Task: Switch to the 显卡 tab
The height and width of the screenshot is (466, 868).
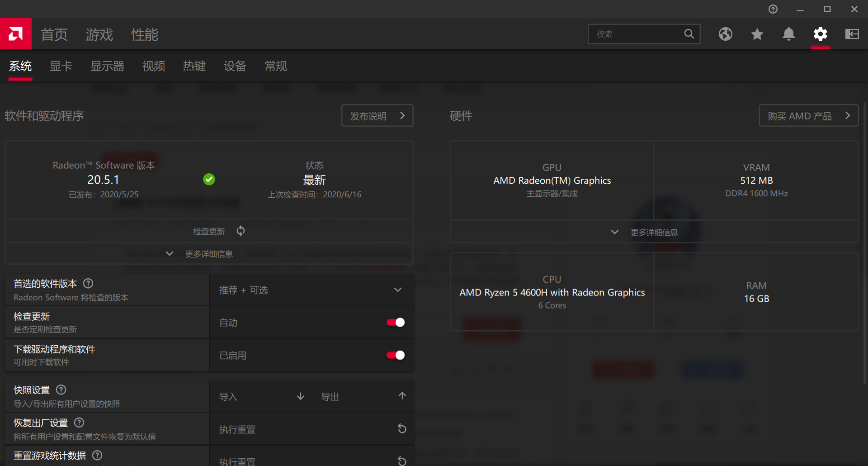Action: [x=61, y=66]
